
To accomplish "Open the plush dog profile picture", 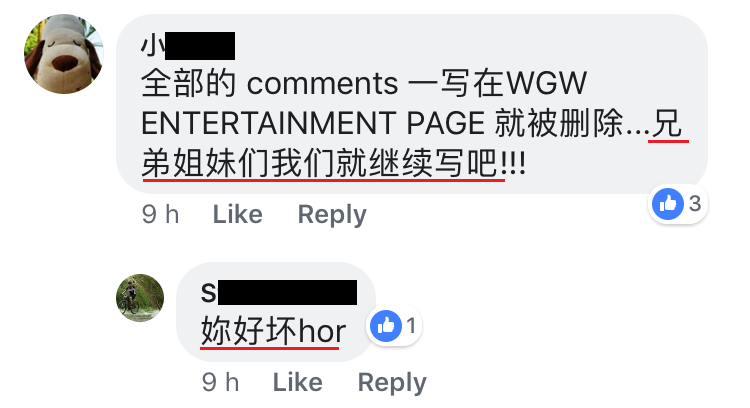I will [x=64, y=54].
